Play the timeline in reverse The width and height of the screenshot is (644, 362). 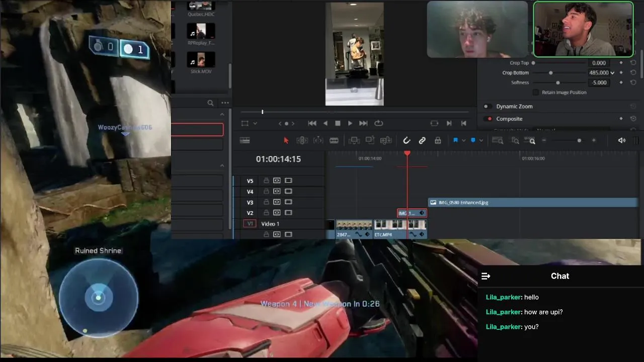click(x=325, y=123)
